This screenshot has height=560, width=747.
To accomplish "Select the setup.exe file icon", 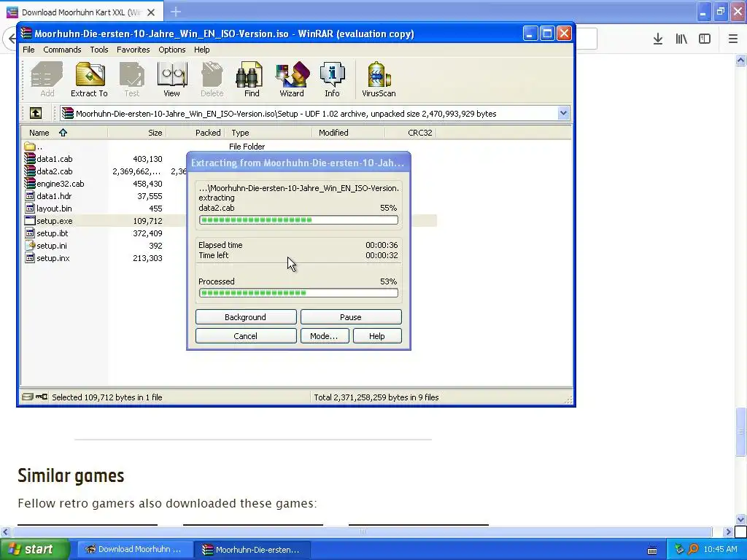I will tap(29, 220).
